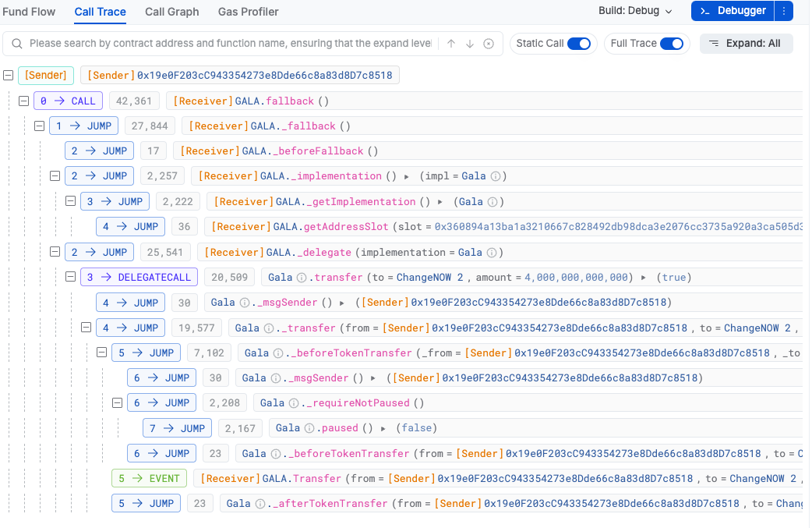Open the Build: Debug dropdown

(635, 11)
